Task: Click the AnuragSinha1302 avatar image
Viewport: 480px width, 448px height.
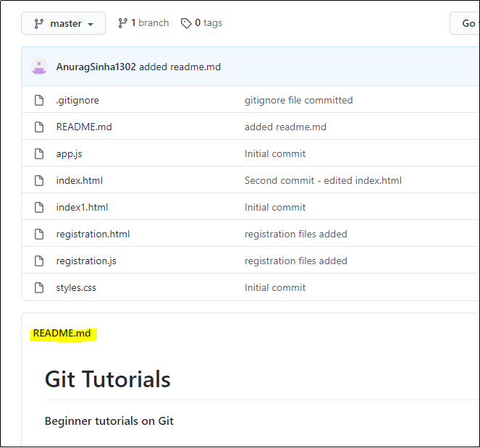Action: tap(39, 67)
